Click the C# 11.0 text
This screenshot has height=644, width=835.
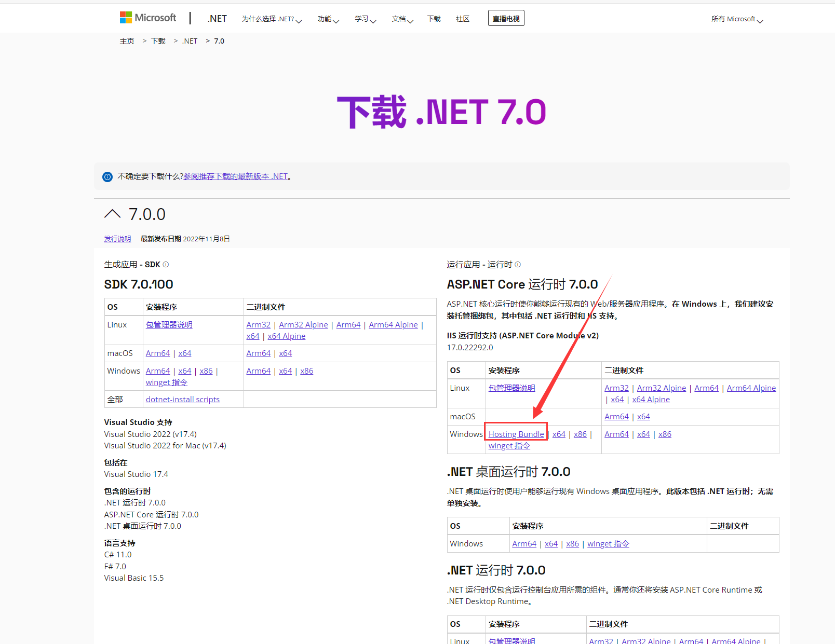pyautogui.click(x=118, y=555)
